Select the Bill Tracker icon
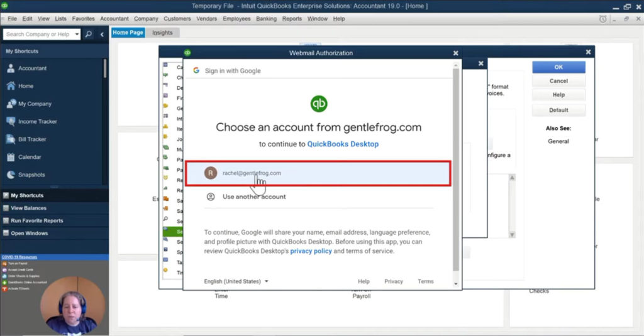The width and height of the screenshot is (644, 336). [x=11, y=139]
